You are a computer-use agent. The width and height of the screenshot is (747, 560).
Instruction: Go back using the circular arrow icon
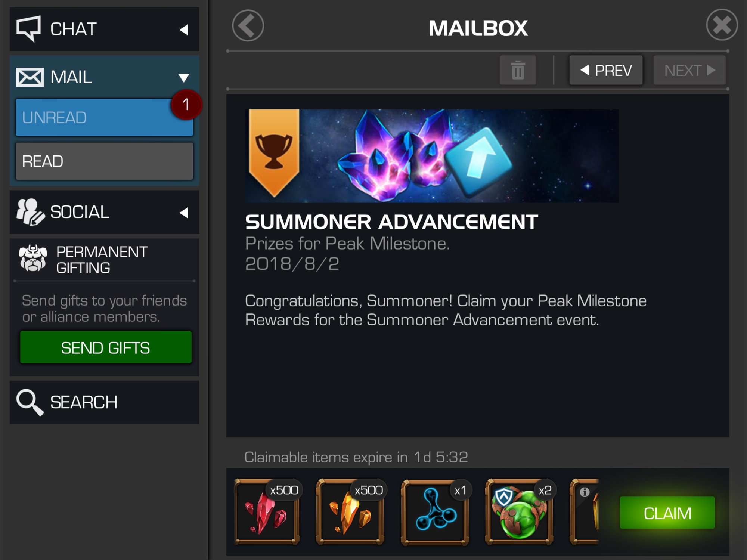(248, 26)
